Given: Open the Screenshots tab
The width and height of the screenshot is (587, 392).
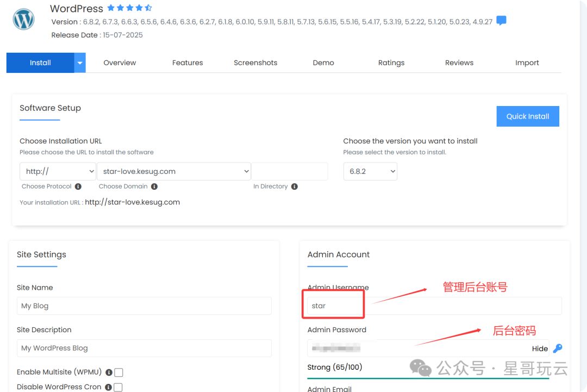Looking at the screenshot, I should point(255,63).
